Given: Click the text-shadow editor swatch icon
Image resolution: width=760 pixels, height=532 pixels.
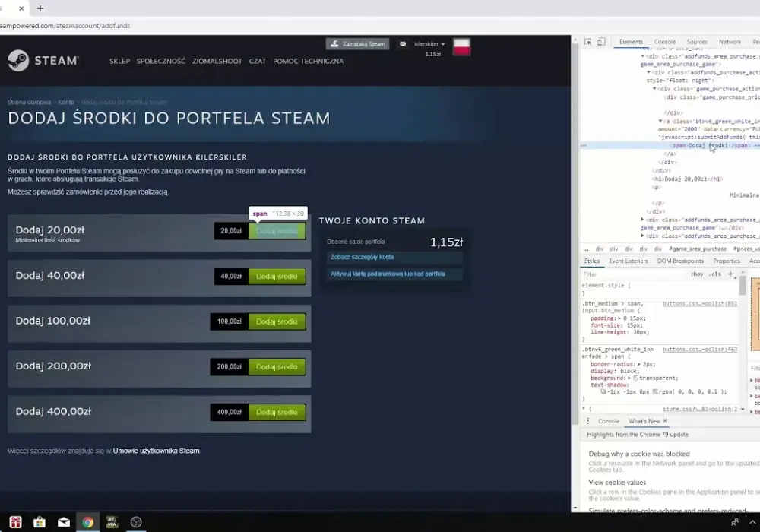Looking at the screenshot, I should (x=603, y=391).
